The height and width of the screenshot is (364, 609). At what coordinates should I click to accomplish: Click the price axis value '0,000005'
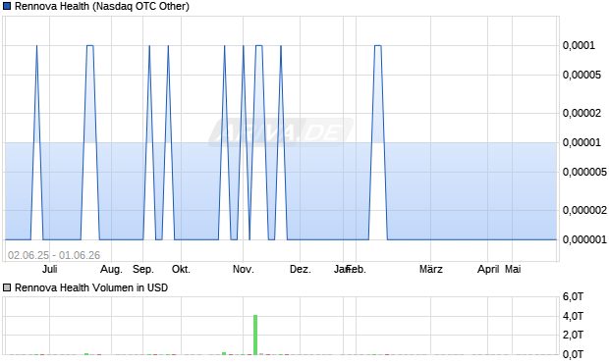(x=584, y=172)
